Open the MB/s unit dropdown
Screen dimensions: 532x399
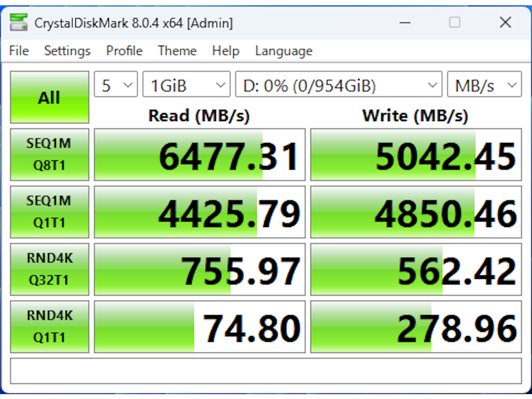(484, 84)
